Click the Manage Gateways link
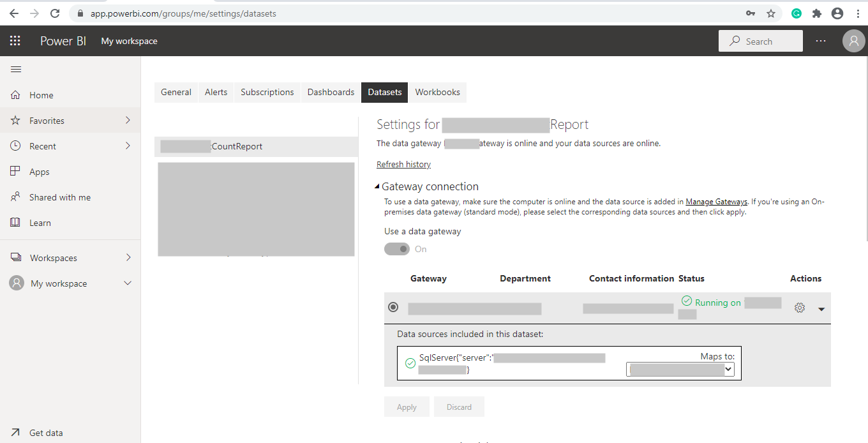This screenshot has width=868, height=443. (x=716, y=202)
